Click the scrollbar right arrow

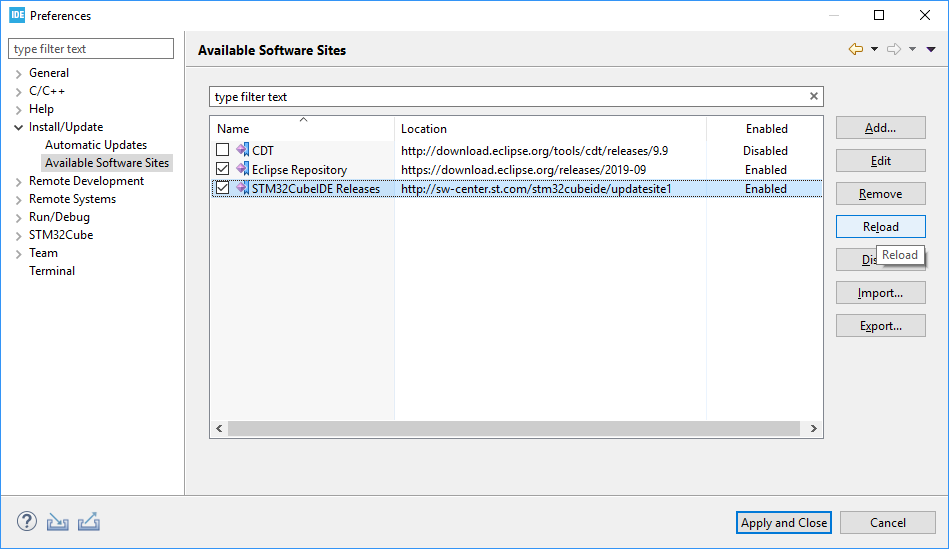pos(813,429)
